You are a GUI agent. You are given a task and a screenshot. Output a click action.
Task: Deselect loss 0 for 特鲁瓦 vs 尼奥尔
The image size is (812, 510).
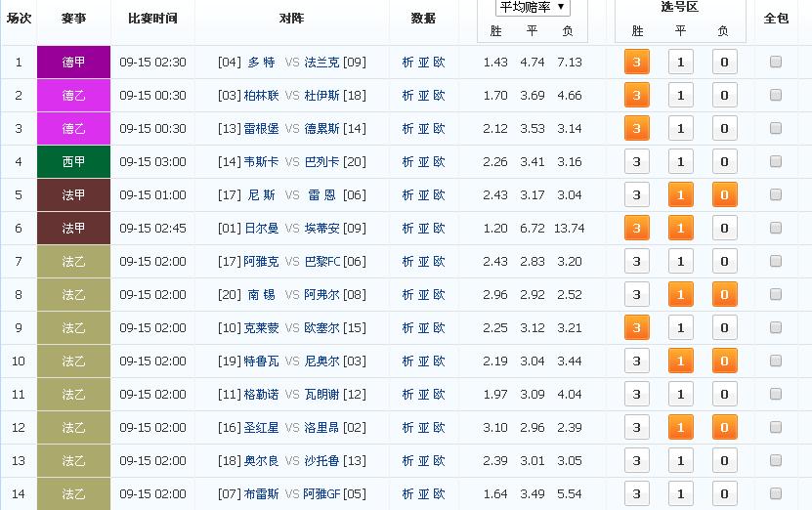[x=724, y=361]
